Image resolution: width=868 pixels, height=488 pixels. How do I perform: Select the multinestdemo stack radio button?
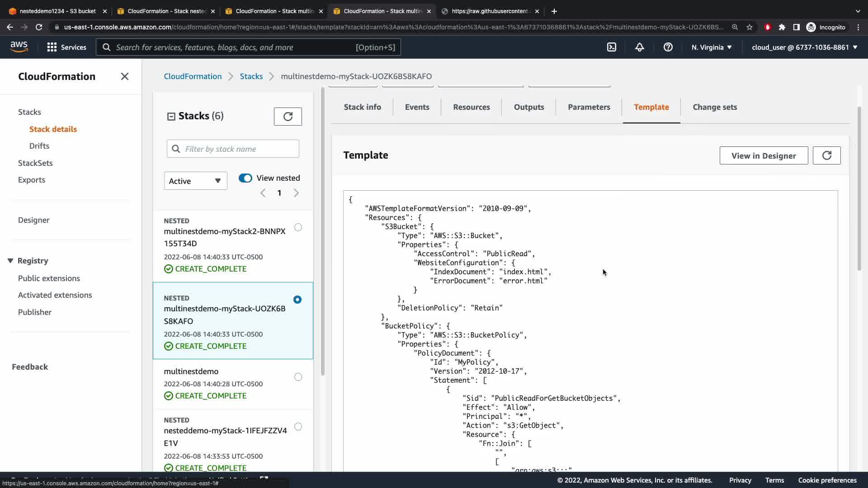point(298,377)
